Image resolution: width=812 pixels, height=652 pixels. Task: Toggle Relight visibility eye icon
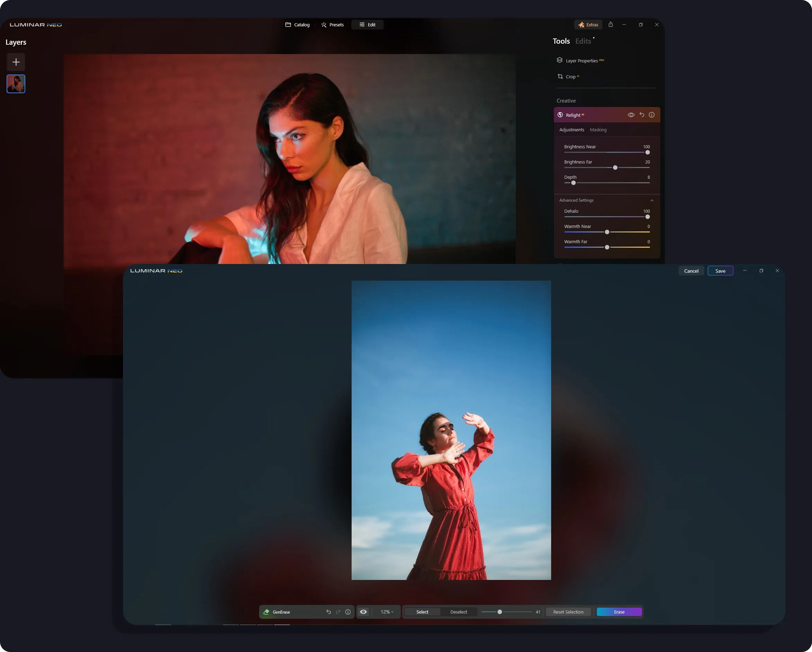(x=631, y=115)
